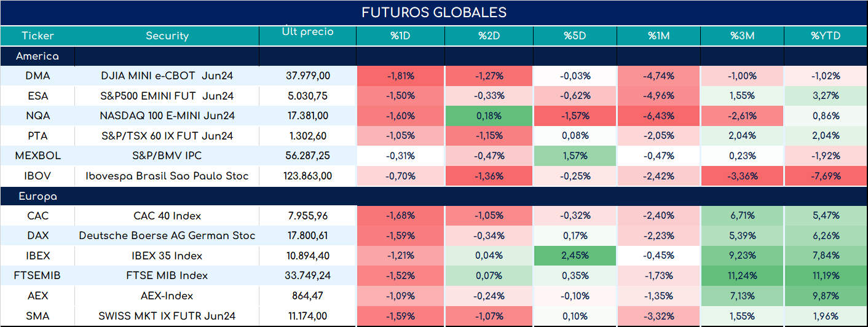The width and height of the screenshot is (868, 327).
Task: Select the Europa section row
Action: click(x=434, y=197)
